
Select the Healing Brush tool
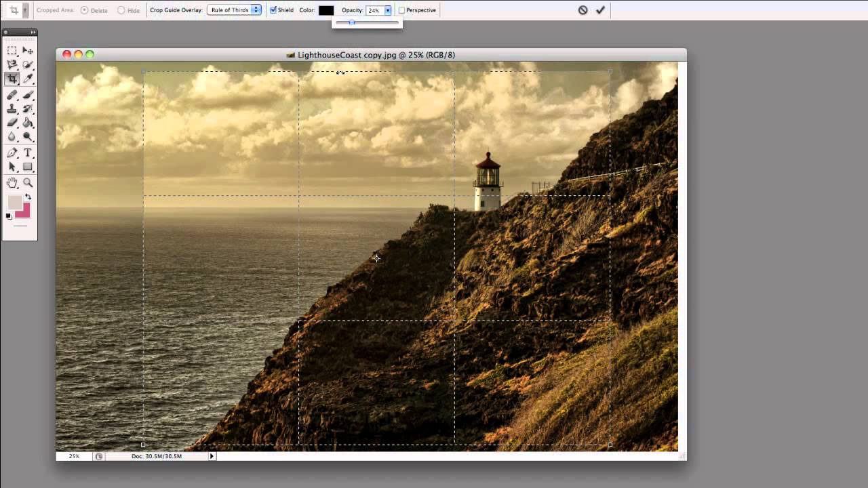pyautogui.click(x=12, y=95)
